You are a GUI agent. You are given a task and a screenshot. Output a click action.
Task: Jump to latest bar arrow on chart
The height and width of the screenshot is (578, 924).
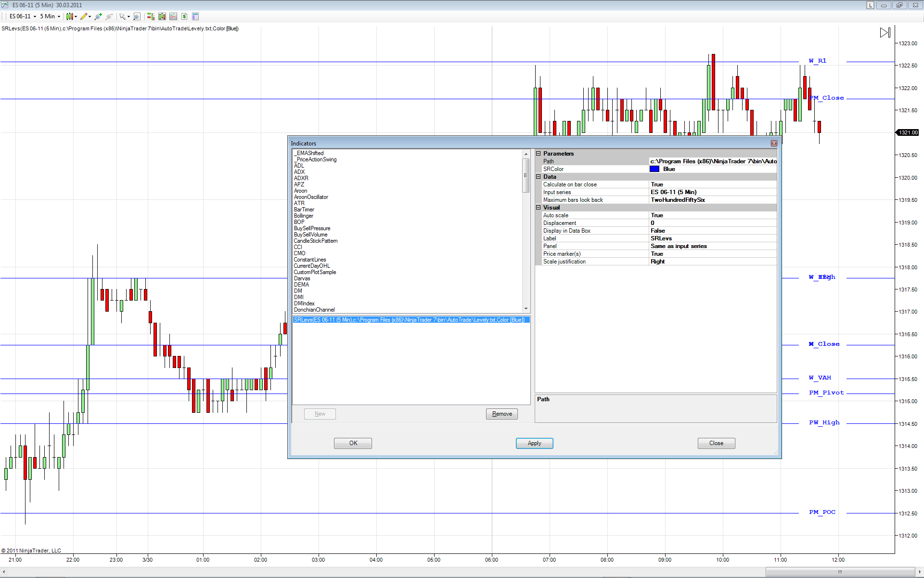(885, 32)
